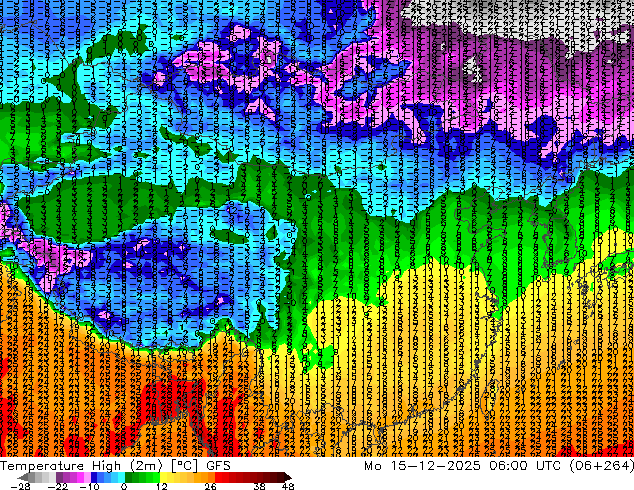Click the -10 label on the color scale
Screen dimensions: 634x490
pos(89,486)
